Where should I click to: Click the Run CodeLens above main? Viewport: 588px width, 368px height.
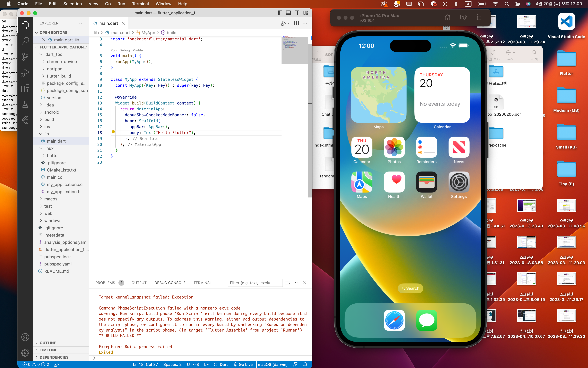tap(114, 50)
